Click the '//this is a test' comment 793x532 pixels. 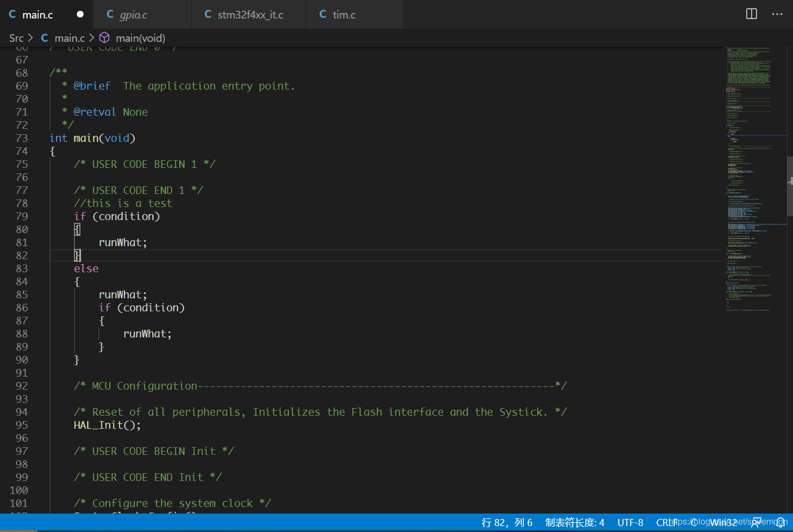click(123, 203)
